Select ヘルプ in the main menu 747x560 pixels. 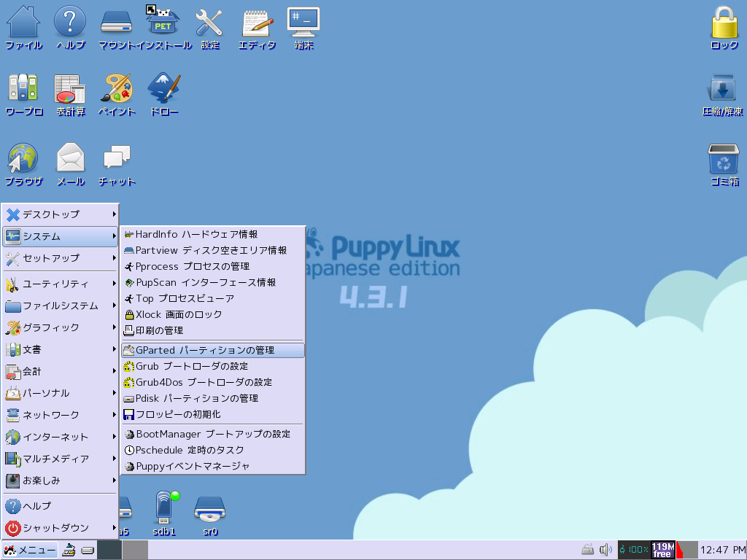point(60,506)
